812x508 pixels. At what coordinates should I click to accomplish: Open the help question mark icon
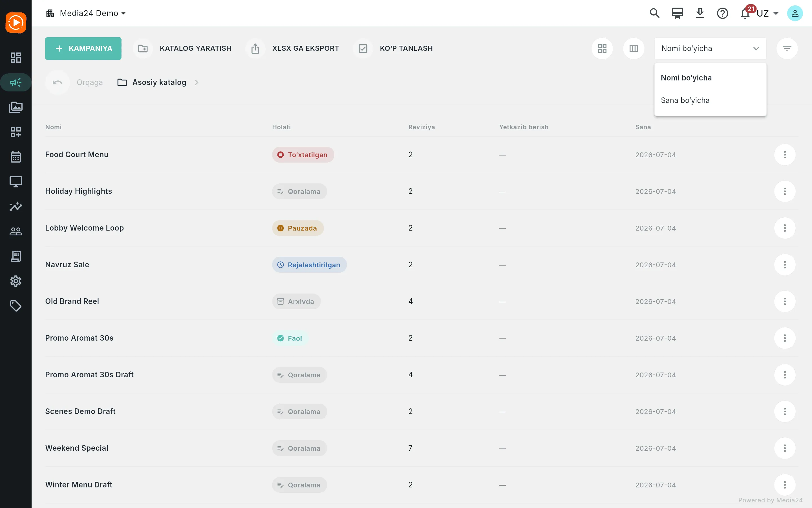point(722,13)
